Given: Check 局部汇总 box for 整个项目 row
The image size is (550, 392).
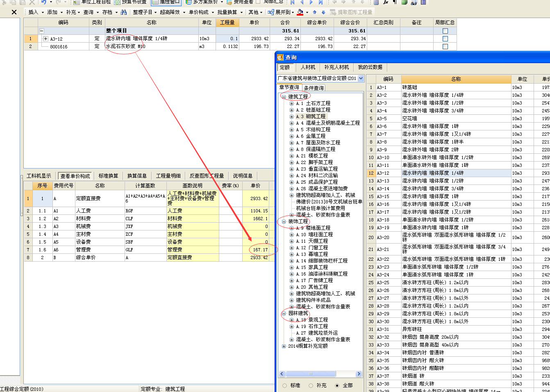Looking at the screenshot, I should [x=445, y=31].
